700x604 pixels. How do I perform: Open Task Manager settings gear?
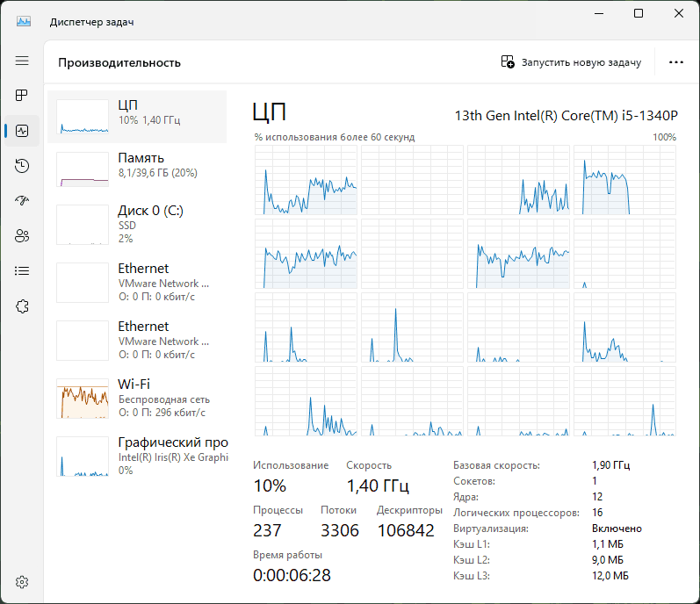(22, 582)
